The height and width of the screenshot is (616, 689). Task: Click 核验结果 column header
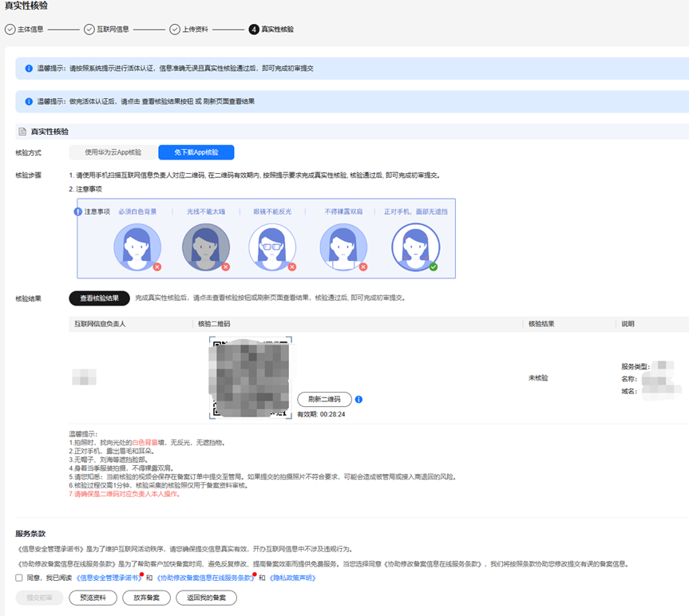click(541, 324)
